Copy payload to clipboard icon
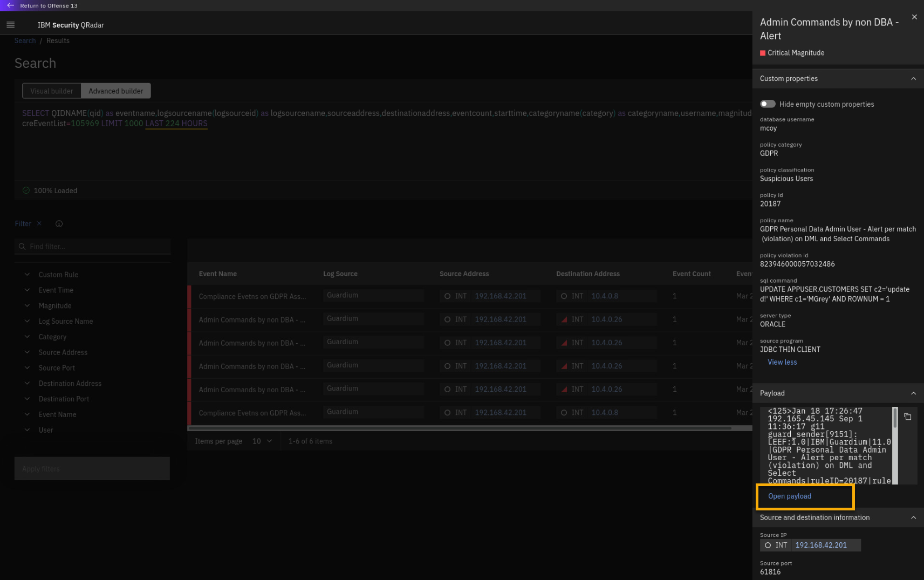The image size is (924, 580). [908, 417]
